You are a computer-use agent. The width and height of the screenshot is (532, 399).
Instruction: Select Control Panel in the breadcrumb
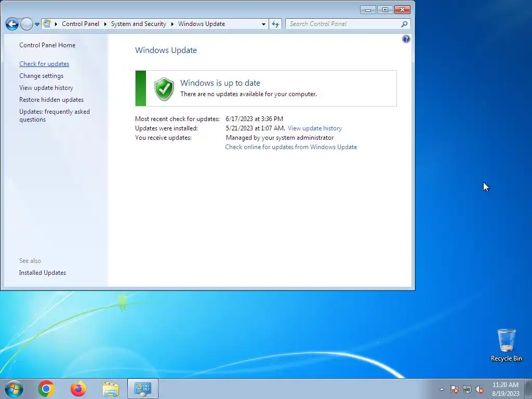click(x=81, y=24)
